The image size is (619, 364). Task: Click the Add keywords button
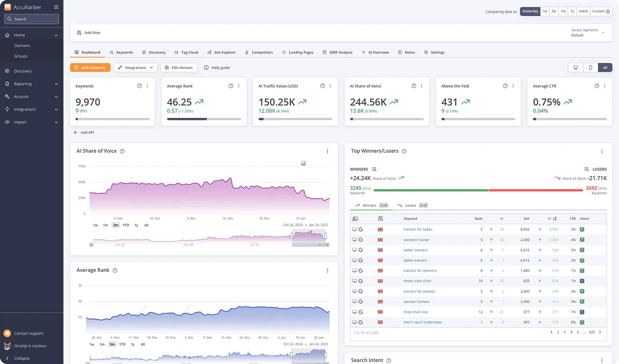pos(90,67)
